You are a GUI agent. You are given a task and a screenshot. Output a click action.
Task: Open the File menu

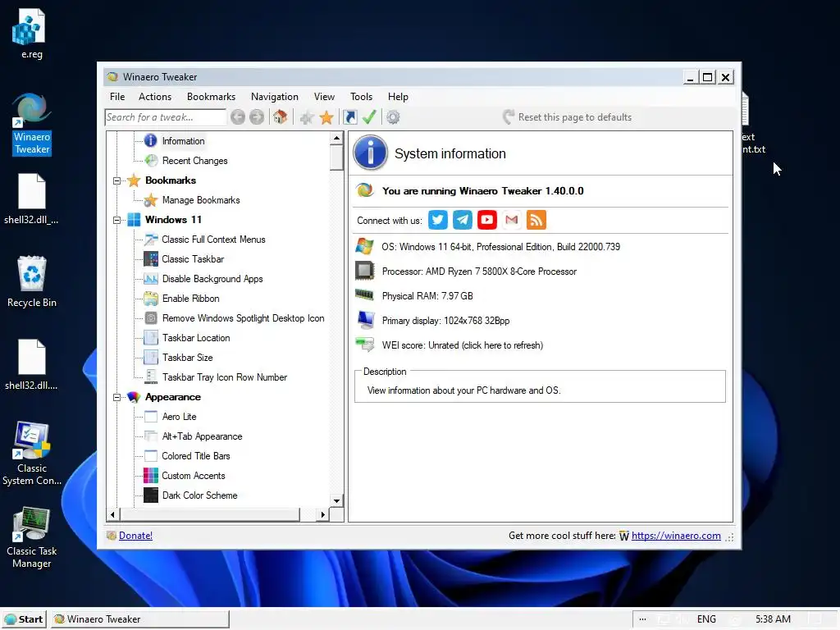pos(117,97)
